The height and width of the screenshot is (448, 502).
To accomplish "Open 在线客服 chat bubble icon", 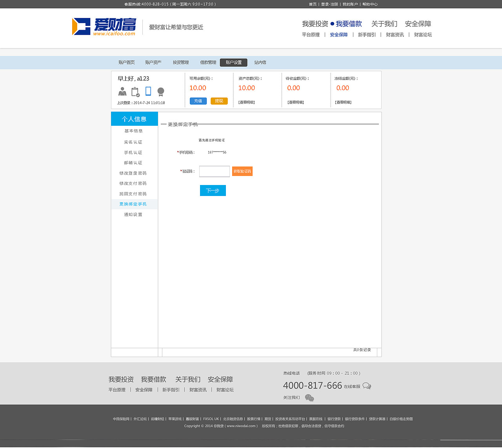I will (367, 386).
